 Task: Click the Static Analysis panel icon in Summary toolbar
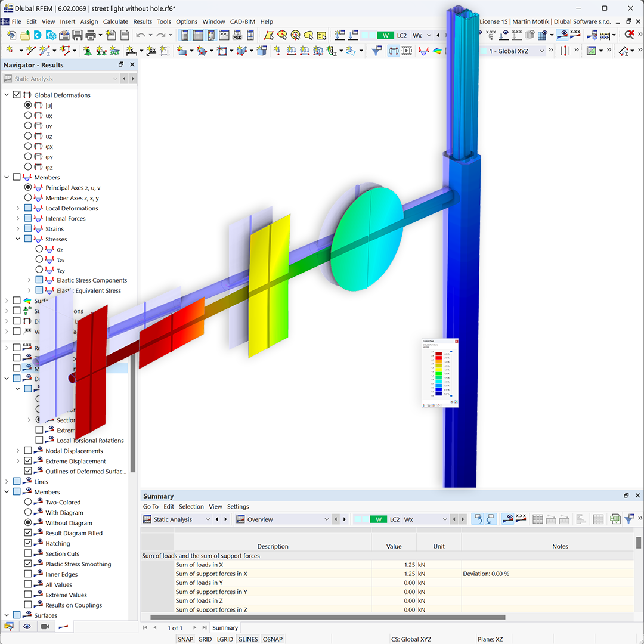coord(147,519)
